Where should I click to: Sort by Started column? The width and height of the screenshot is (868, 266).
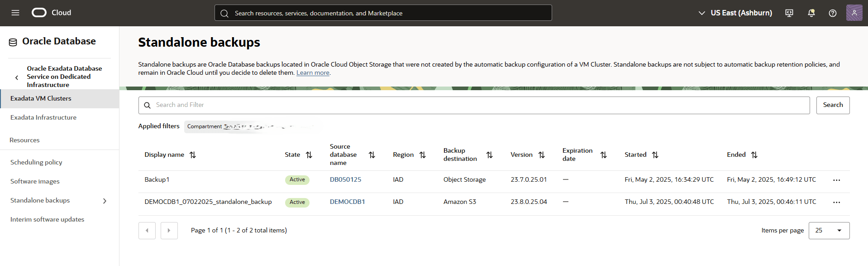click(x=655, y=155)
